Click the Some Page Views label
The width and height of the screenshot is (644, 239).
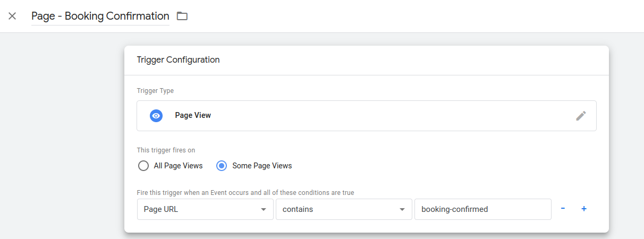[x=262, y=166]
